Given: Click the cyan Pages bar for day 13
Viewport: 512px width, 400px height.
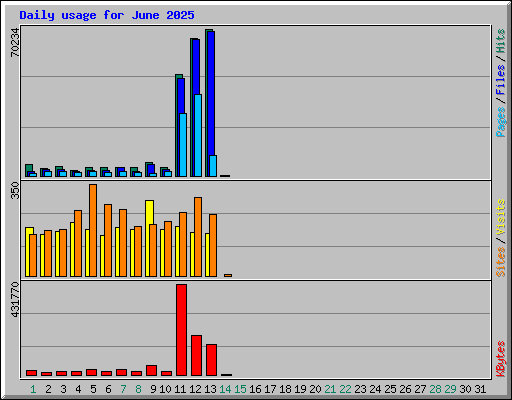Looking at the screenshot, I should 213,166.
